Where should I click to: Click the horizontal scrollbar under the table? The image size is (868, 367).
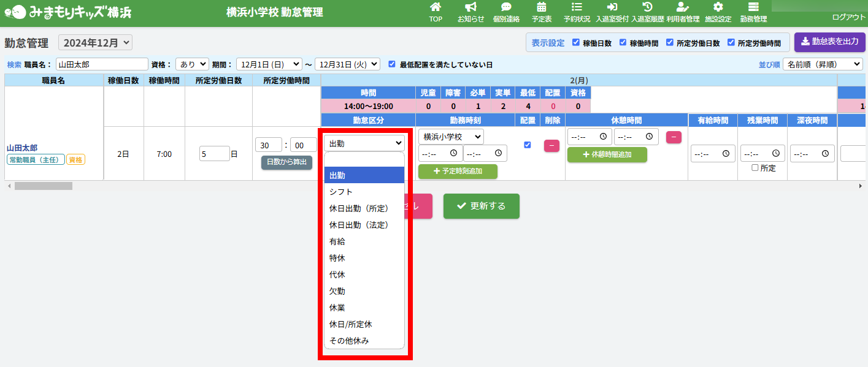pyautogui.click(x=43, y=186)
